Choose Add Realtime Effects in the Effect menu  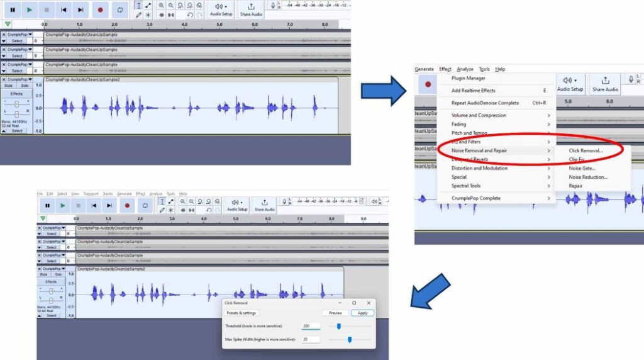tap(474, 91)
